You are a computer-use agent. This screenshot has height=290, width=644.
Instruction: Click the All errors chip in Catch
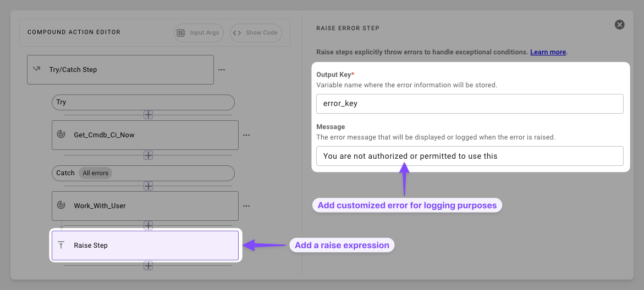[95, 173]
